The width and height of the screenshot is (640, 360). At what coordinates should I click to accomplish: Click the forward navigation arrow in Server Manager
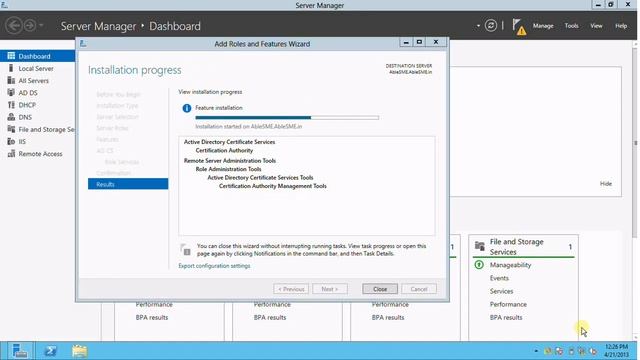click(30, 26)
